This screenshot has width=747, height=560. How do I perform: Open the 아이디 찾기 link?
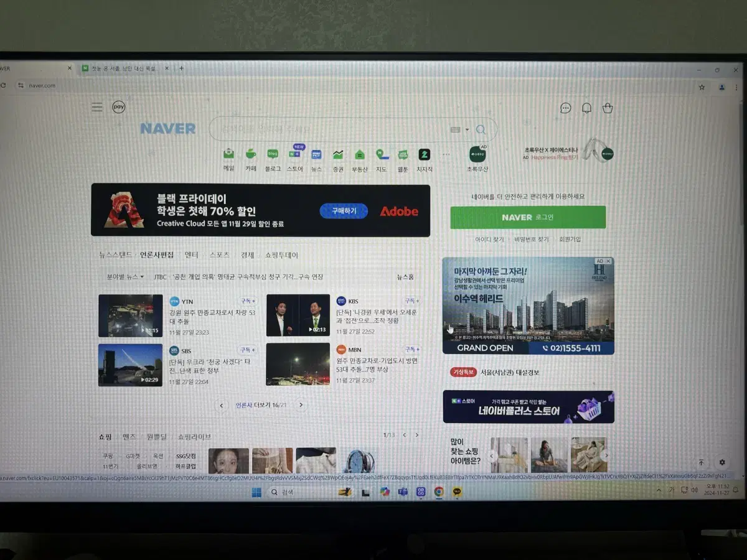click(x=490, y=239)
